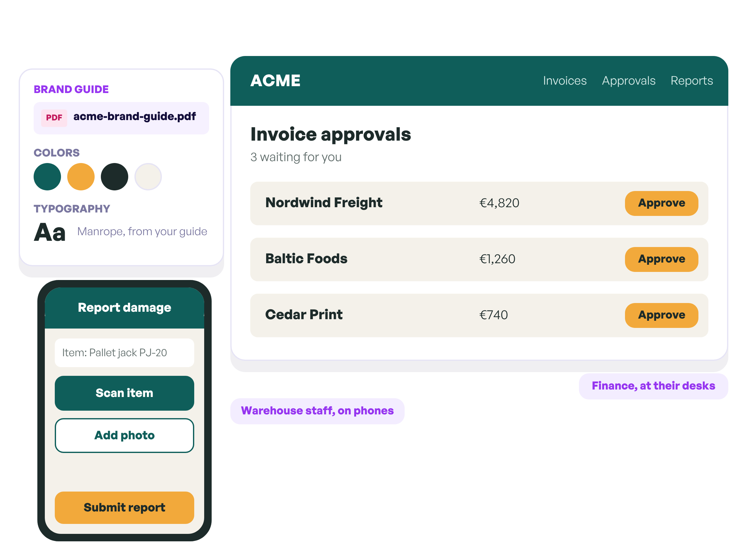Click the Aa typography sample
Screen dimensions: 747x560
point(49,232)
